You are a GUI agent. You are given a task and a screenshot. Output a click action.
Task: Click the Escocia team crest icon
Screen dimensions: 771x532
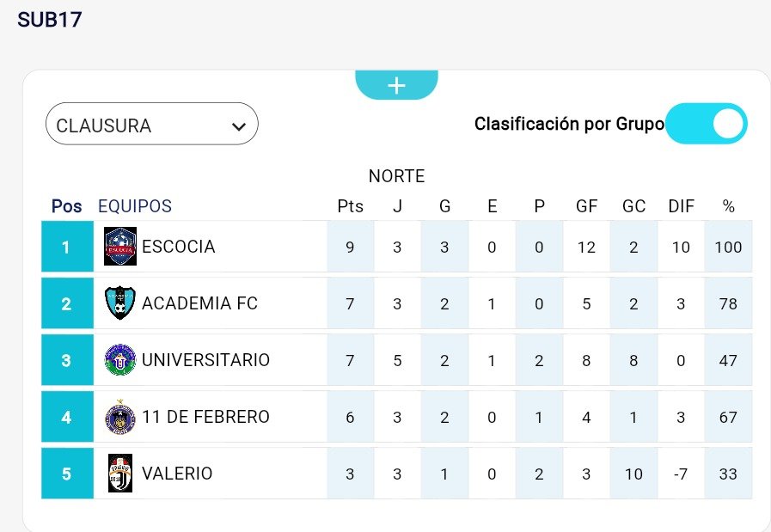120,247
